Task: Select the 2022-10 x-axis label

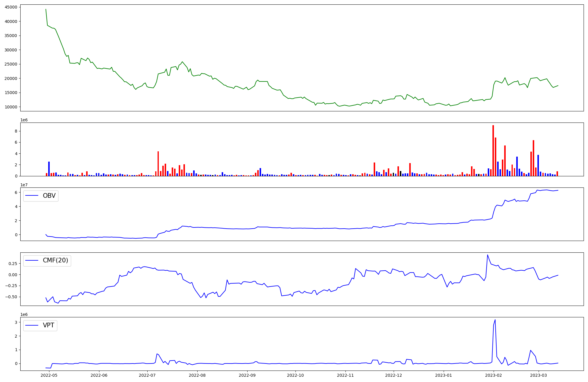Action: click(295, 375)
